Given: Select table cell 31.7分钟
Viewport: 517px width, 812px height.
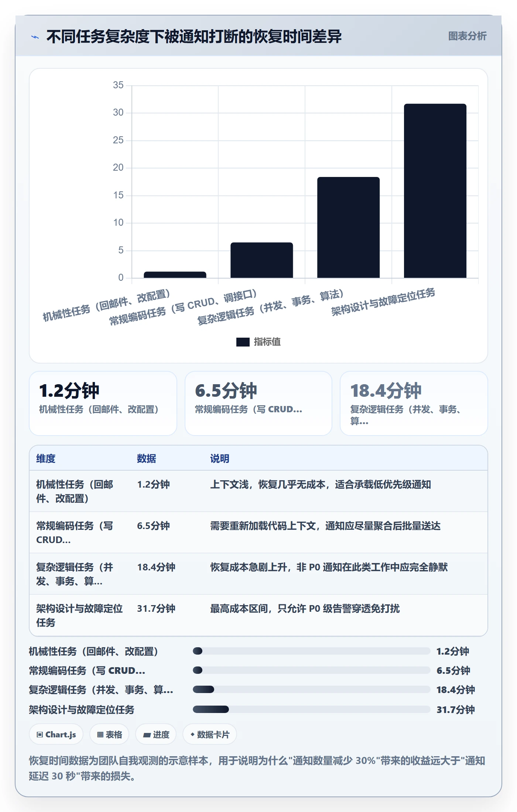Looking at the screenshot, I should coord(156,608).
